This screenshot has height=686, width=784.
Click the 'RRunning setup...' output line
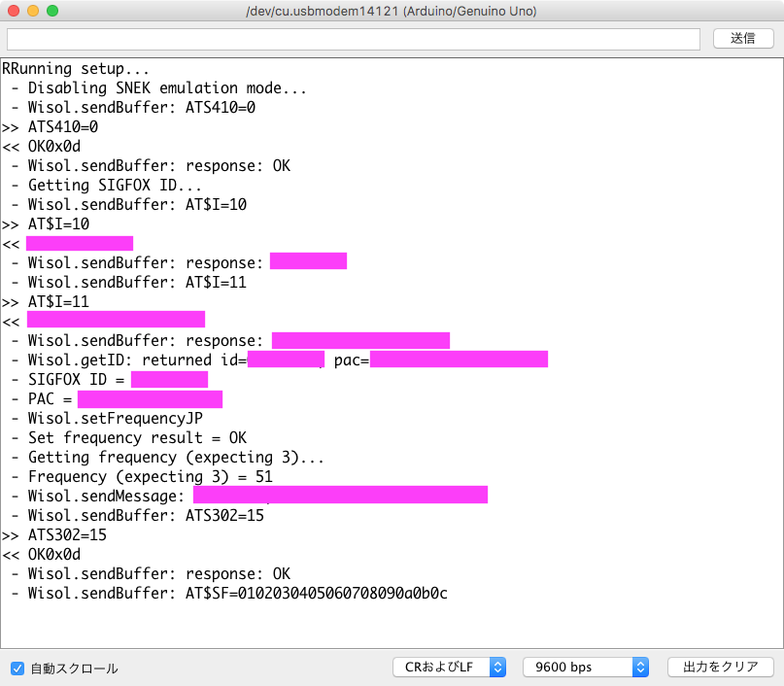tap(76, 68)
